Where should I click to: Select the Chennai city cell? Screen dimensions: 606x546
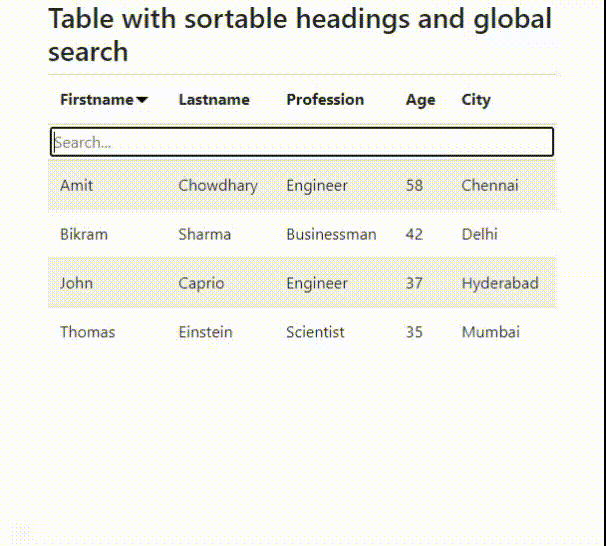pos(490,185)
